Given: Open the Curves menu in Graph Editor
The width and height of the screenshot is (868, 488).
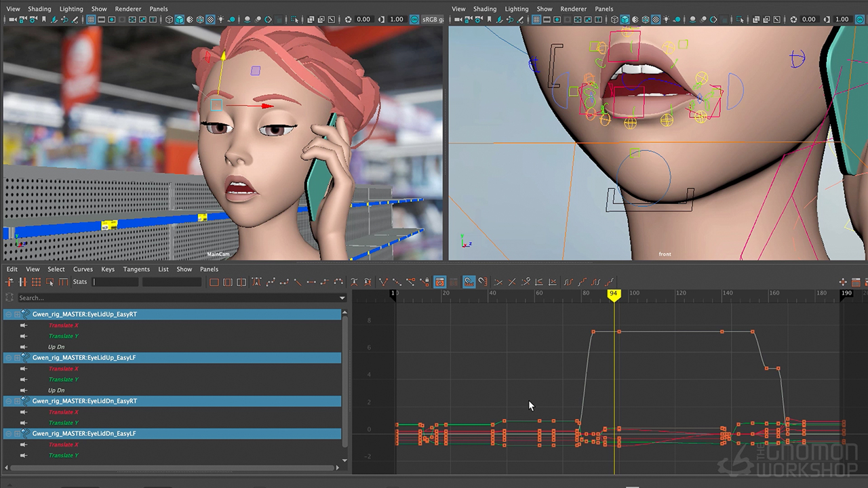Looking at the screenshot, I should (x=83, y=269).
